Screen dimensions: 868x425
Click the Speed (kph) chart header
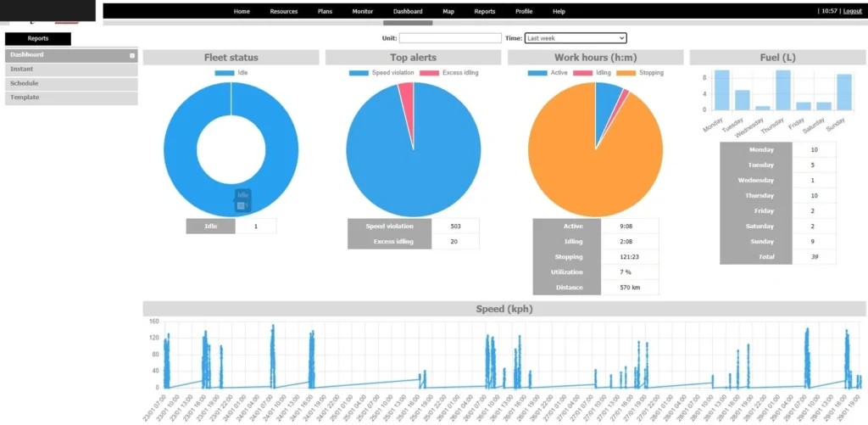click(x=504, y=309)
